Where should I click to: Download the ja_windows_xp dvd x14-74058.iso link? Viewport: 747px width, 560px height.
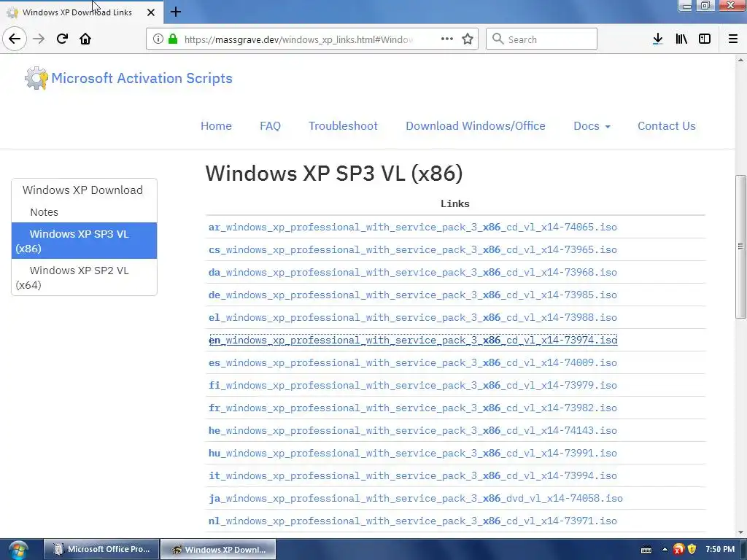tap(415, 499)
